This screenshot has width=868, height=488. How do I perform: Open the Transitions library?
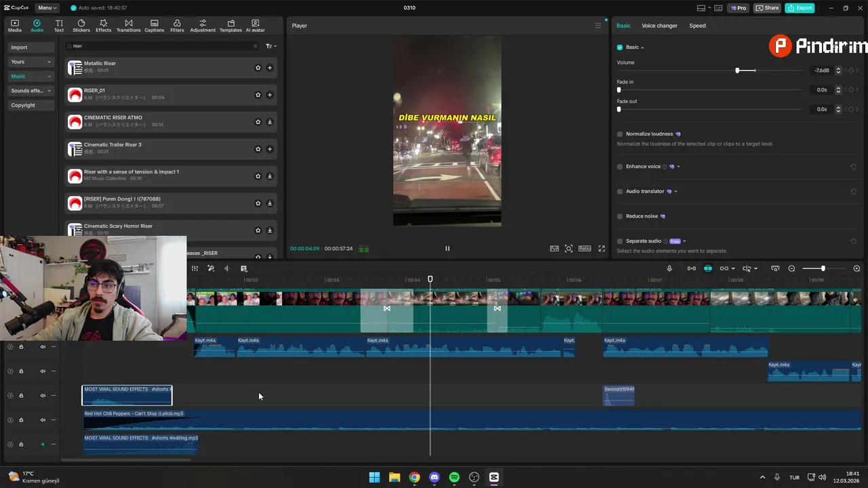pos(129,26)
